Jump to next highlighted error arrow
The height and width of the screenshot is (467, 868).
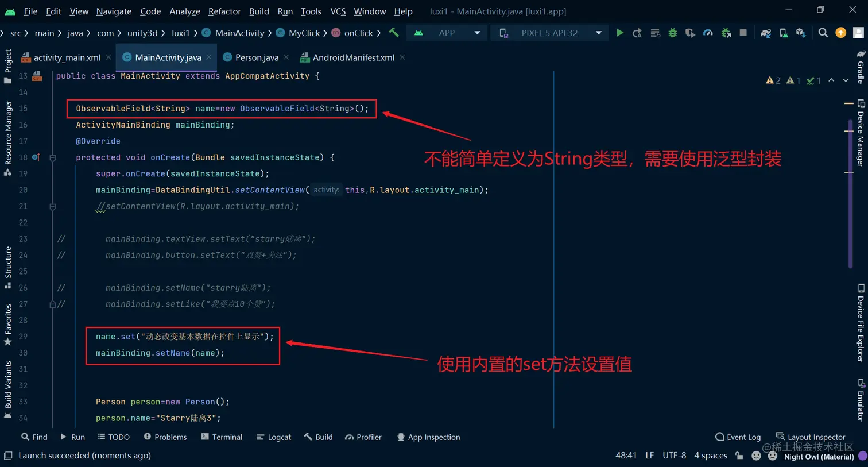846,80
